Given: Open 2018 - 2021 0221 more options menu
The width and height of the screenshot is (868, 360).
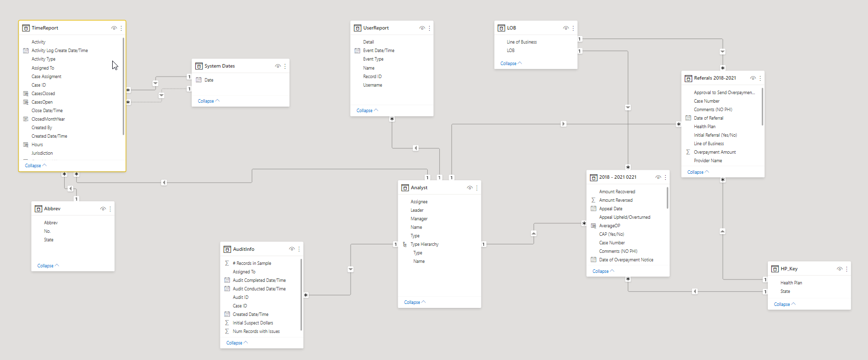Looking at the screenshot, I should pyautogui.click(x=665, y=177).
